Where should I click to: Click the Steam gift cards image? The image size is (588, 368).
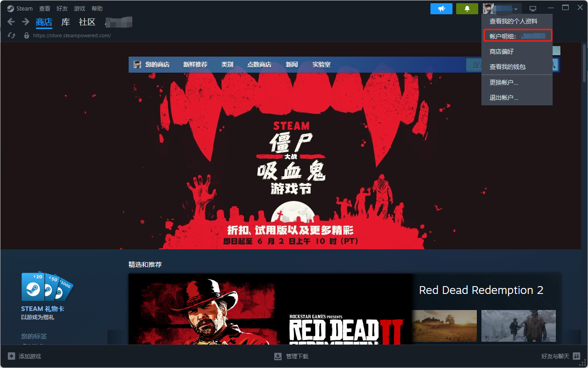point(47,287)
